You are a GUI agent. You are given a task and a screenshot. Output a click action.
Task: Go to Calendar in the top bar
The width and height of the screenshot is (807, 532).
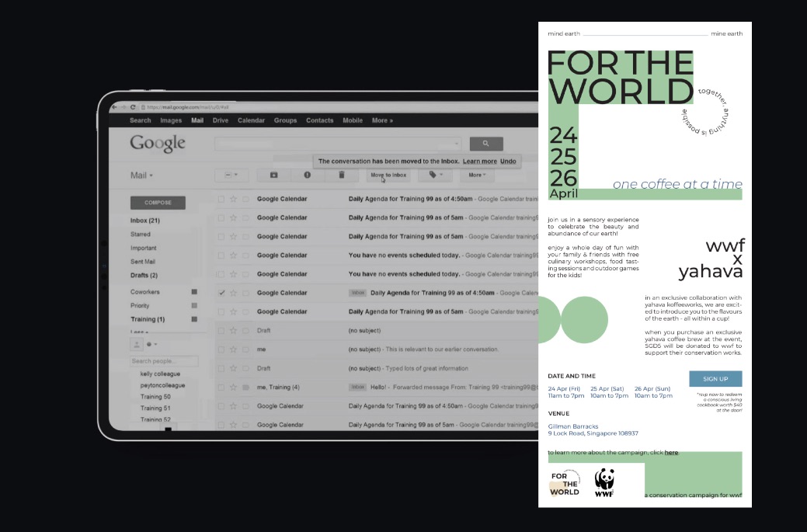point(251,120)
